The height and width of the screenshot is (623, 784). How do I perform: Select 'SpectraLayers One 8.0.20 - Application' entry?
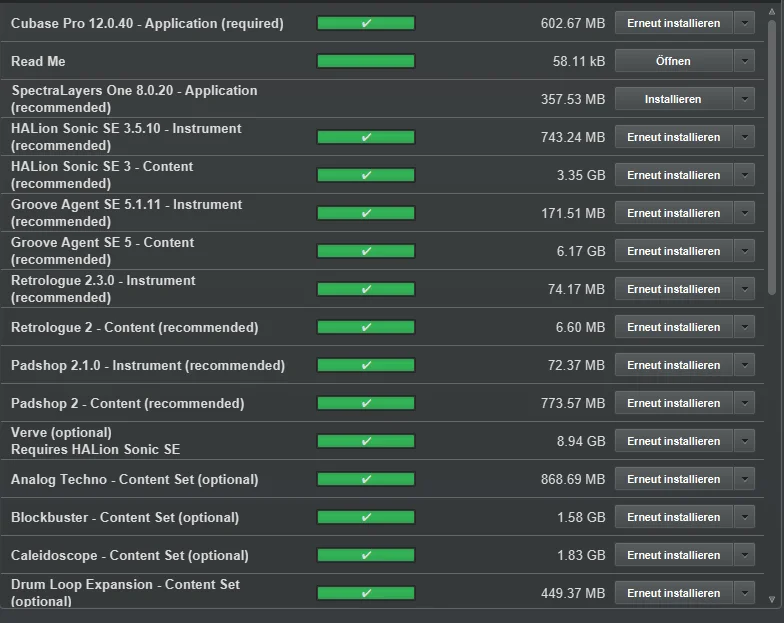point(134,99)
